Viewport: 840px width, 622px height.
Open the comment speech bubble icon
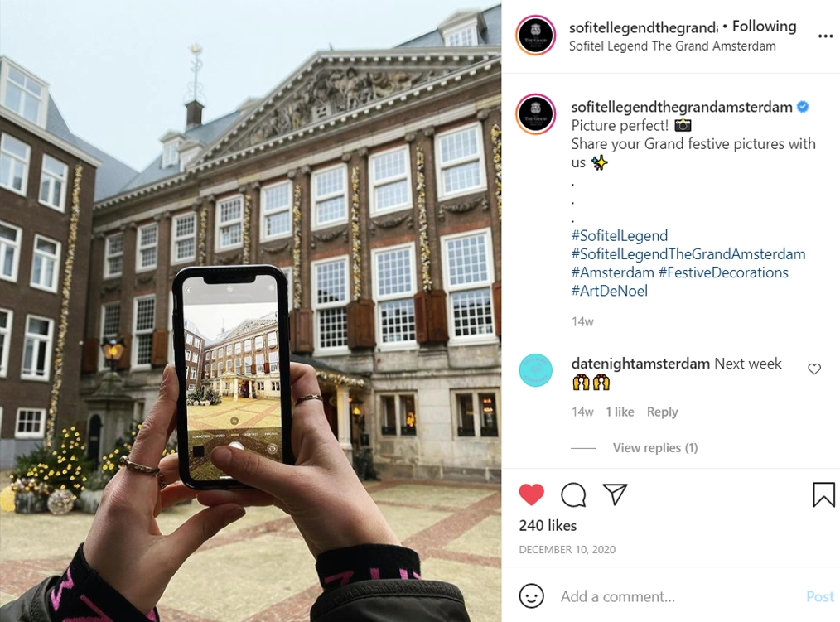pos(573,494)
